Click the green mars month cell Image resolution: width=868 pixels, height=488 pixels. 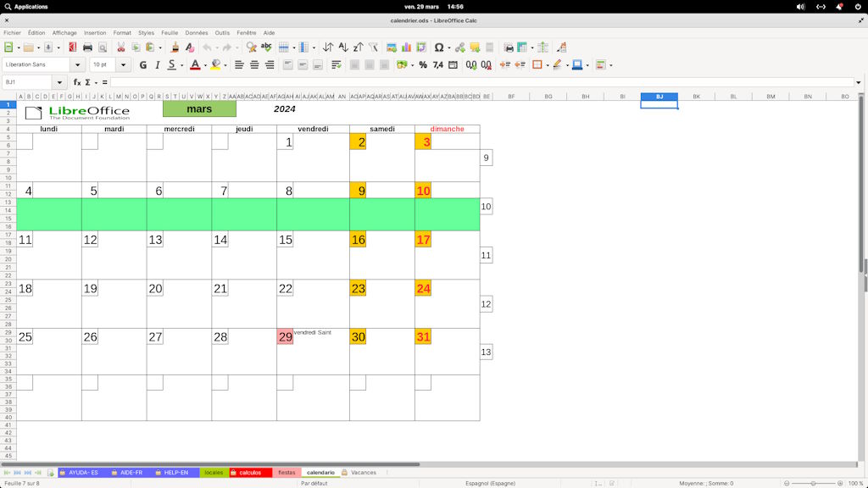pos(199,109)
